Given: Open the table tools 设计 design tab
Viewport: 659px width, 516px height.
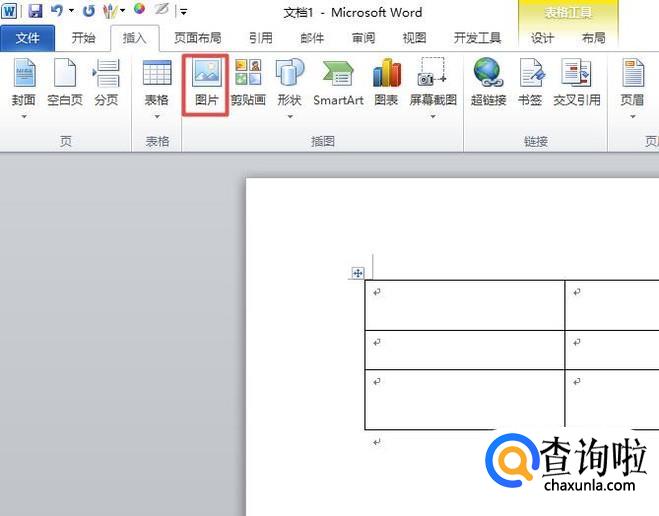Looking at the screenshot, I should 542,38.
